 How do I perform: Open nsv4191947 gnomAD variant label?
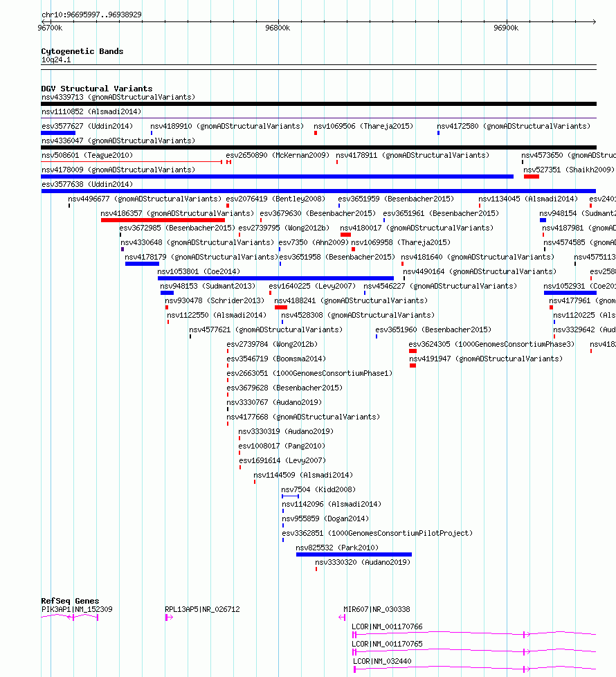pos(486,359)
